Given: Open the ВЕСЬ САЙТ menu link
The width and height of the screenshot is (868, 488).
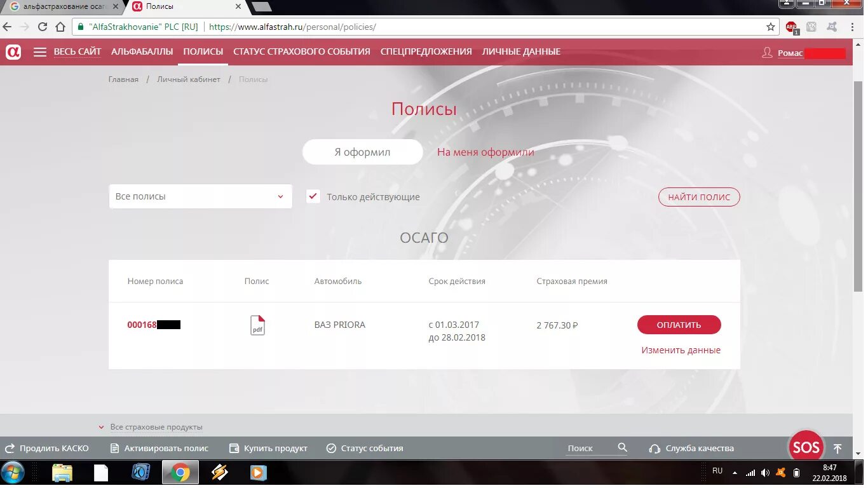Looking at the screenshot, I should 78,52.
